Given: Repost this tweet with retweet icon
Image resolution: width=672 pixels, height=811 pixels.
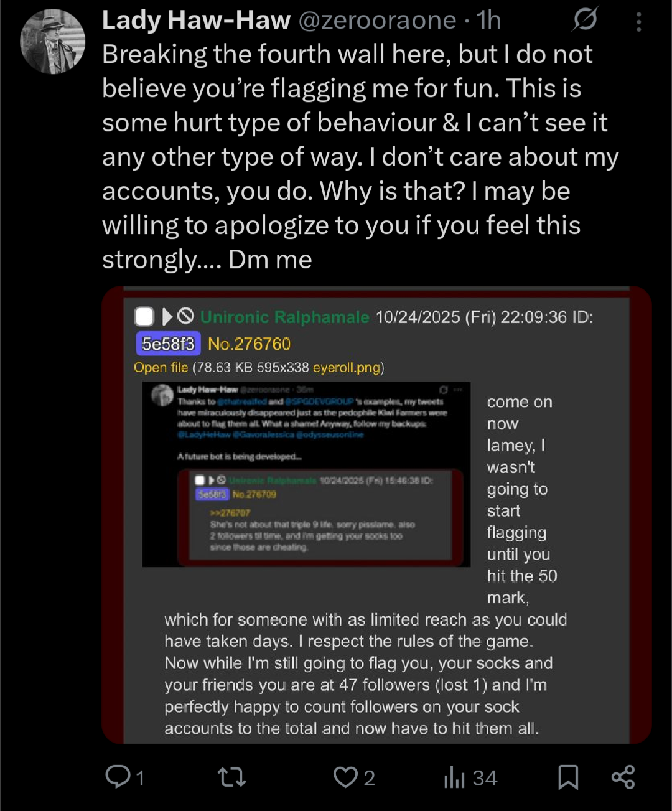Looking at the screenshot, I should pos(231,777).
